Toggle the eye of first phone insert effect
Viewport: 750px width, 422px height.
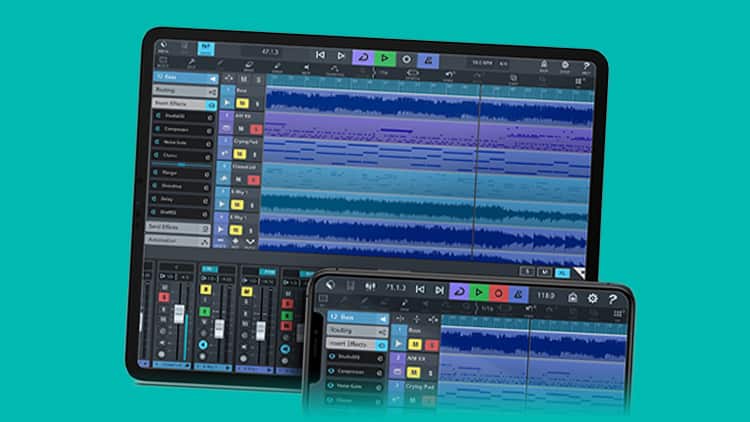click(332, 356)
